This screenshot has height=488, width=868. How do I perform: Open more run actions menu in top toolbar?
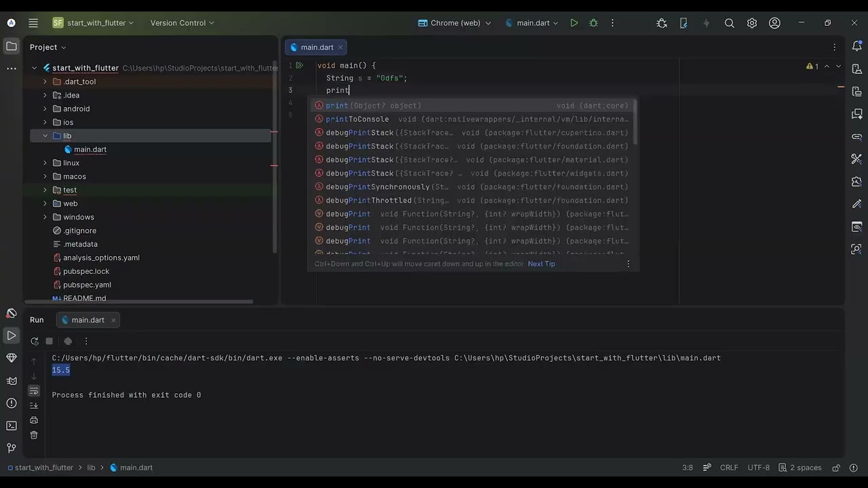pos(612,23)
